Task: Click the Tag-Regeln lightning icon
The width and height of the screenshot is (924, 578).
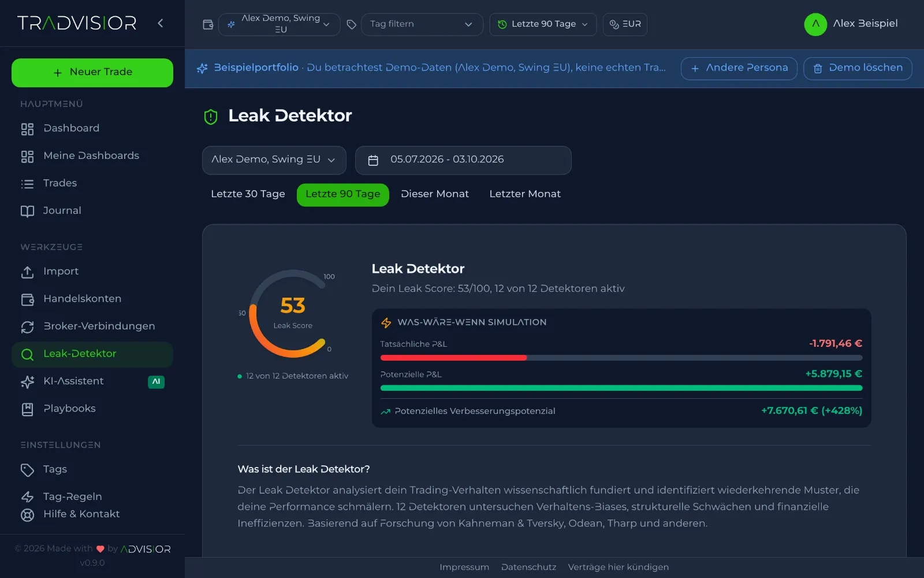Action: point(27,497)
